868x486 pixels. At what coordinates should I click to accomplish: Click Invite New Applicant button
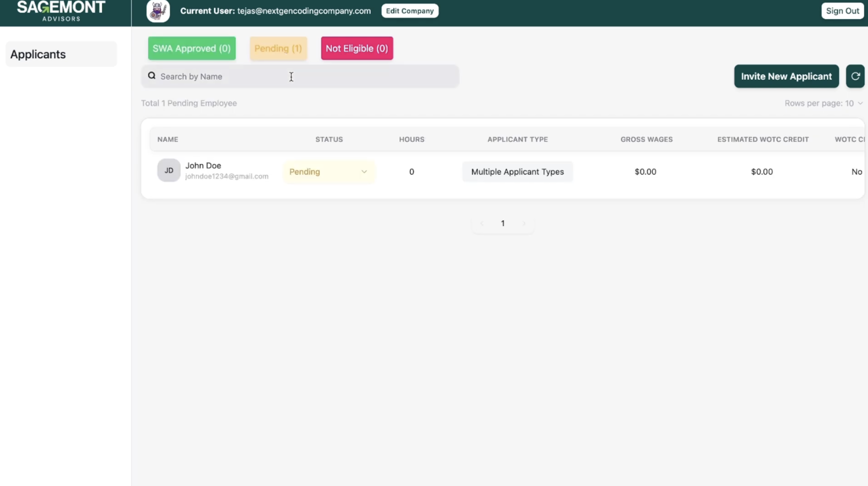[x=786, y=76]
